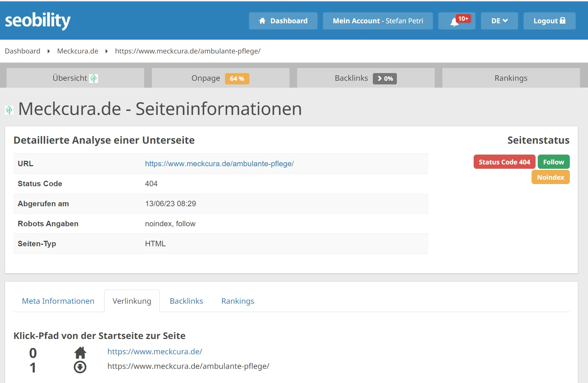The image size is (588, 383).
Task: Open the lower Rankings tab
Action: pyautogui.click(x=238, y=301)
